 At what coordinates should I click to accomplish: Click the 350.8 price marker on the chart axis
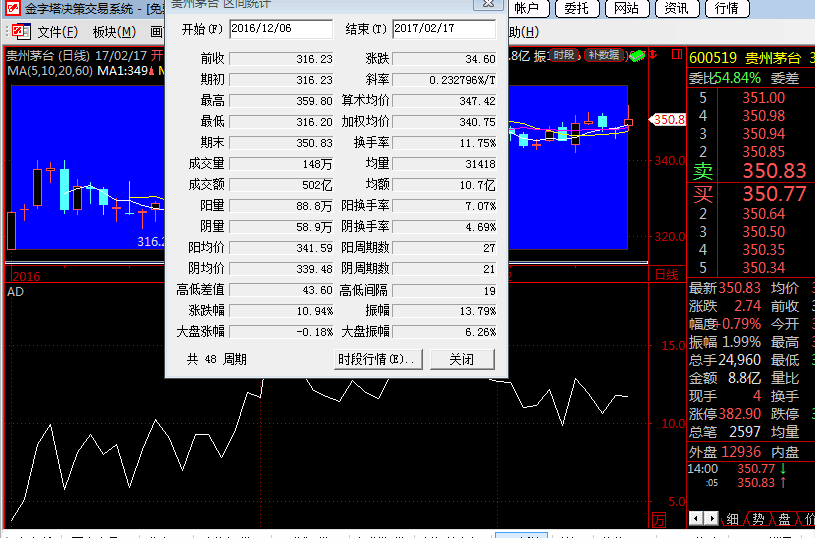point(668,120)
